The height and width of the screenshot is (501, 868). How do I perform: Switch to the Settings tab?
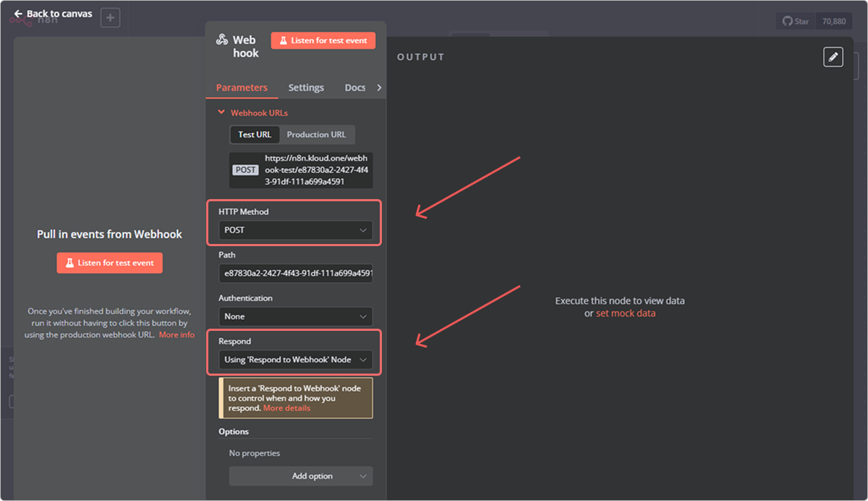pyautogui.click(x=306, y=88)
